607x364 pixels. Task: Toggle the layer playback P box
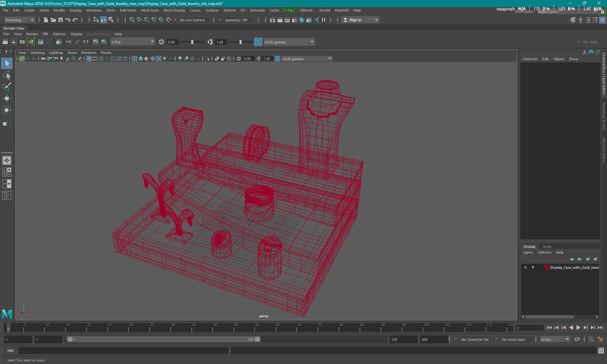point(533,267)
